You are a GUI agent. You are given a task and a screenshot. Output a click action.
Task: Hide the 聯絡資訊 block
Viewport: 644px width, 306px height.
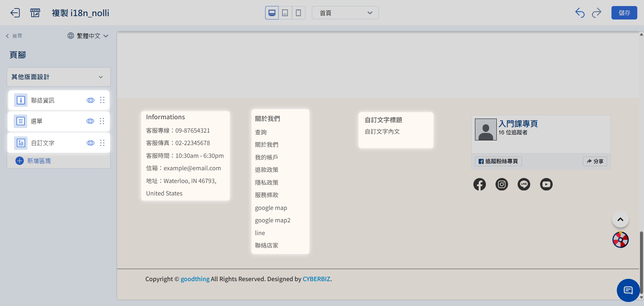pos(91,100)
